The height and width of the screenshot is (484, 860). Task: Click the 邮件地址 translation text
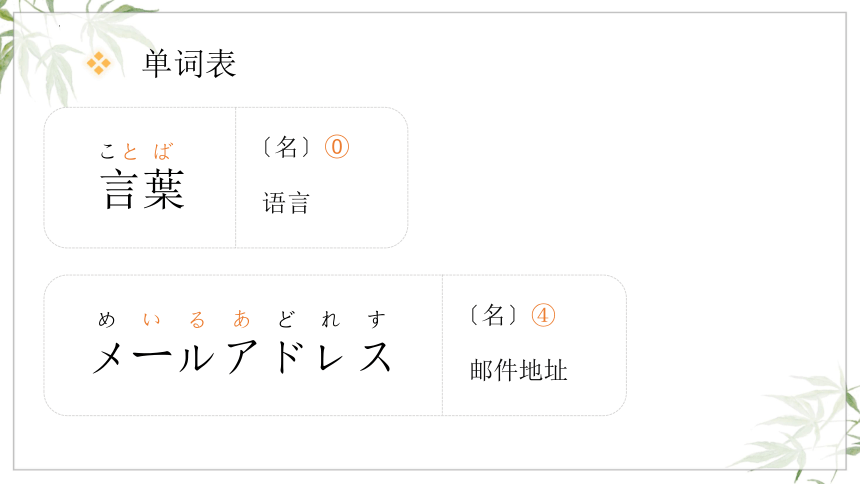click(x=518, y=370)
